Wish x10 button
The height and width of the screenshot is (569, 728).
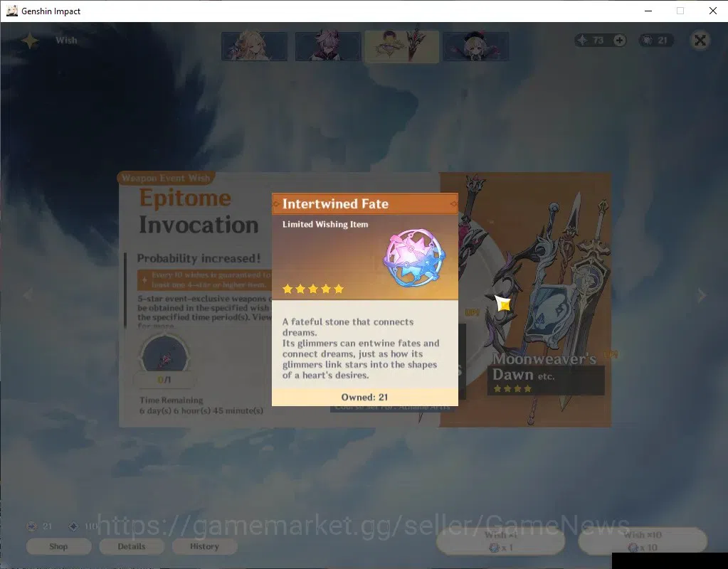point(643,541)
